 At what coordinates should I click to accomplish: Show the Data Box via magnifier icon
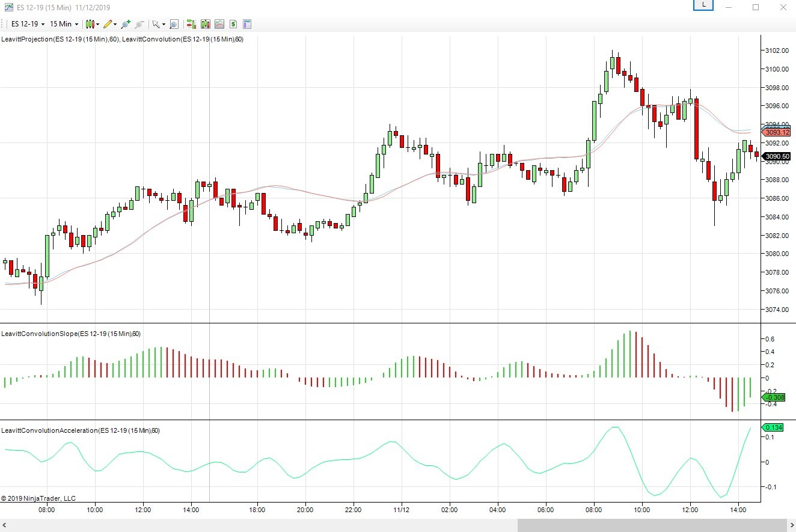[174, 24]
